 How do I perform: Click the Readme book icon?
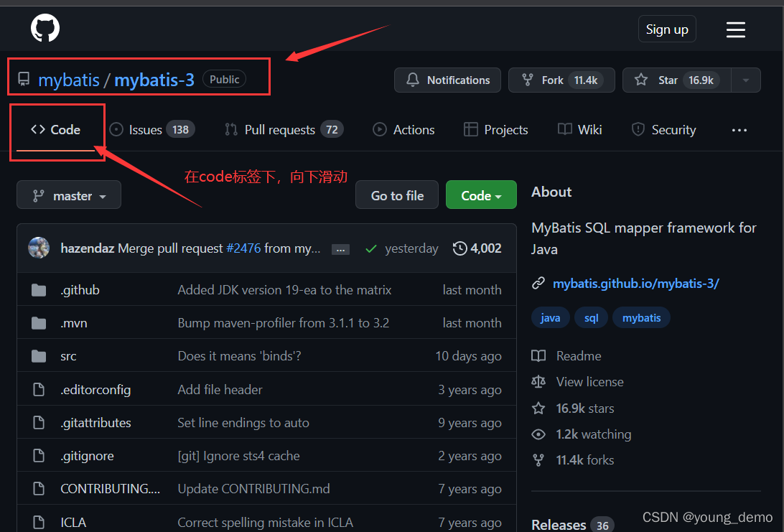point(538,355)
